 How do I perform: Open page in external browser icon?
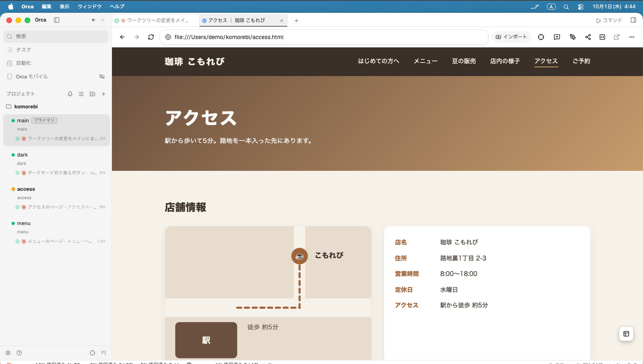click(x=616, y=37)
